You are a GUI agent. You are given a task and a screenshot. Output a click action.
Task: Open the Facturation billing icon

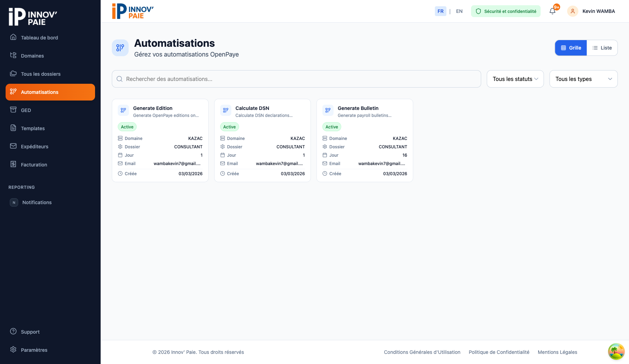click(13, 164)
